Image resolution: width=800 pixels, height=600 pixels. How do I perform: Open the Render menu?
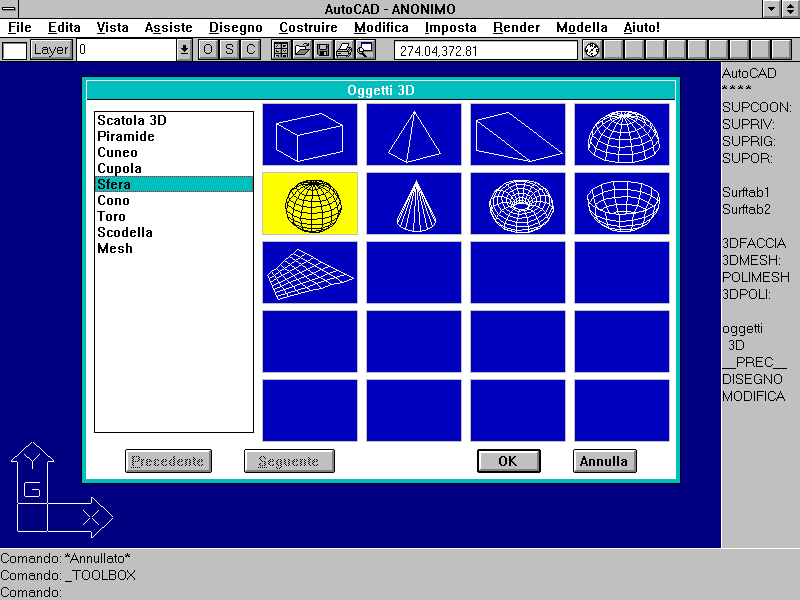(516, 28)
